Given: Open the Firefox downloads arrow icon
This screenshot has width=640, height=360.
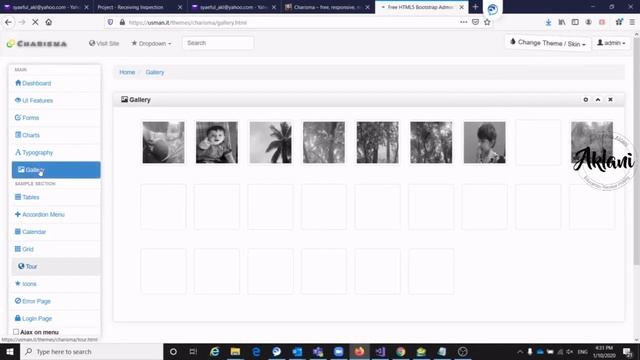Looking at the screenshot, I should (x=548, y=22).
